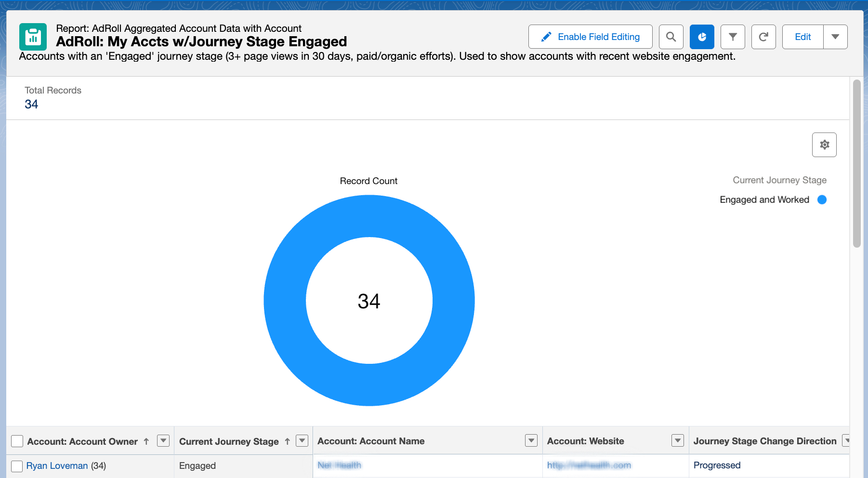Open Account Owner column menu dropdown
868x478 pixels.
[163, 440]
